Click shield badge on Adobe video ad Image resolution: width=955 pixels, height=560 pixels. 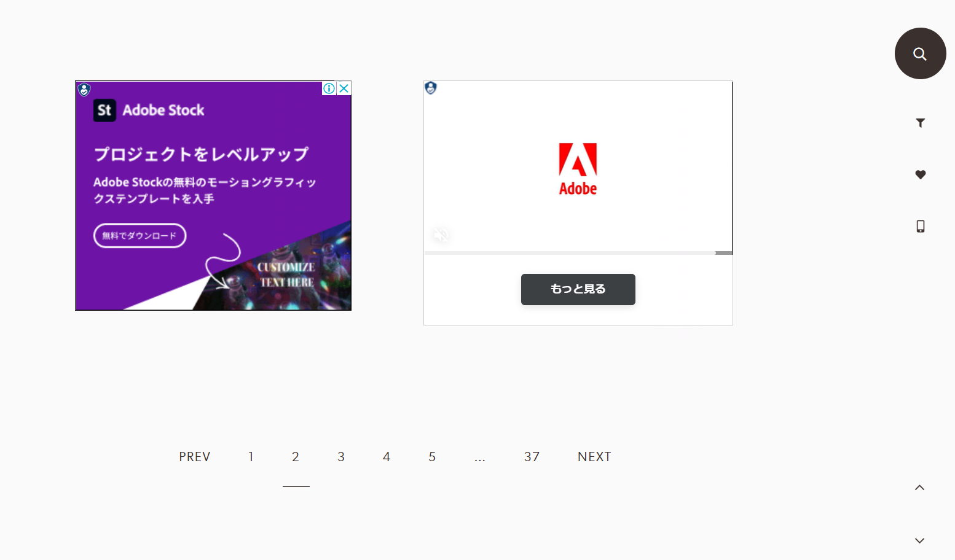[431, 88]
